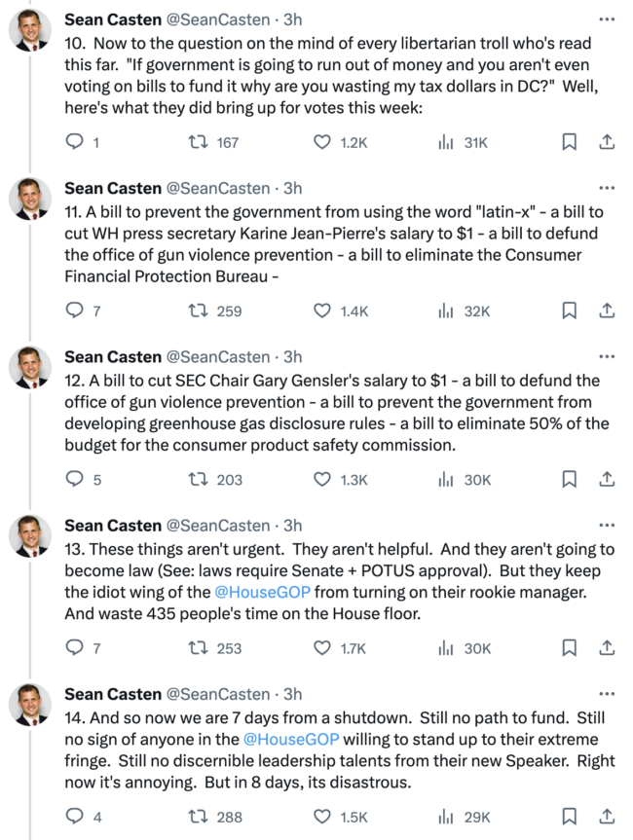
Task: Repost tweet 11 about the latin-x bill
Action: tap(198, 310)
